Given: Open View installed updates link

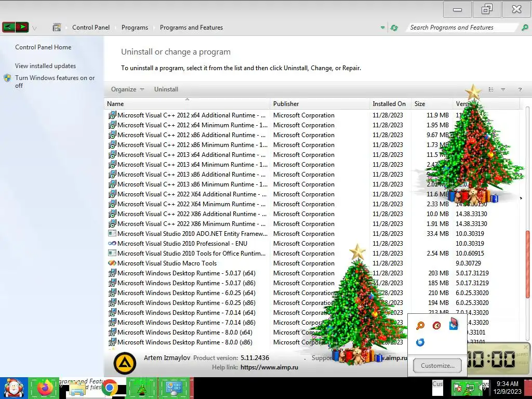Looking at the screenshot, I should click(46, 66).
